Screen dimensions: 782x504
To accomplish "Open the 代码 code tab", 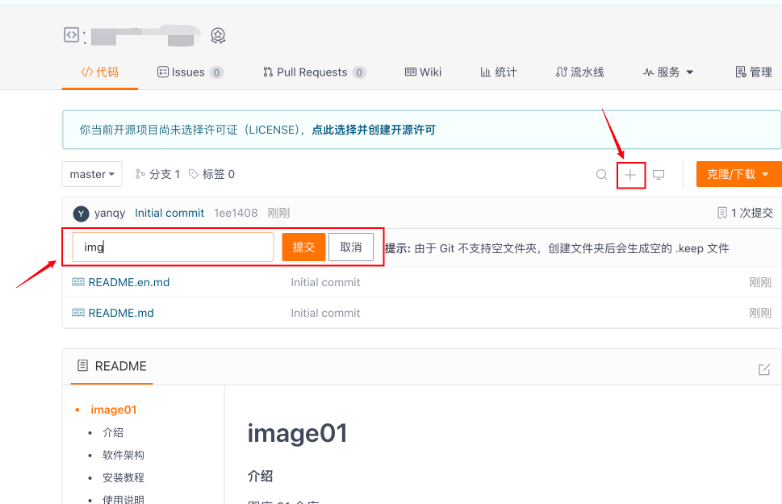I will [x=100, y=72].
